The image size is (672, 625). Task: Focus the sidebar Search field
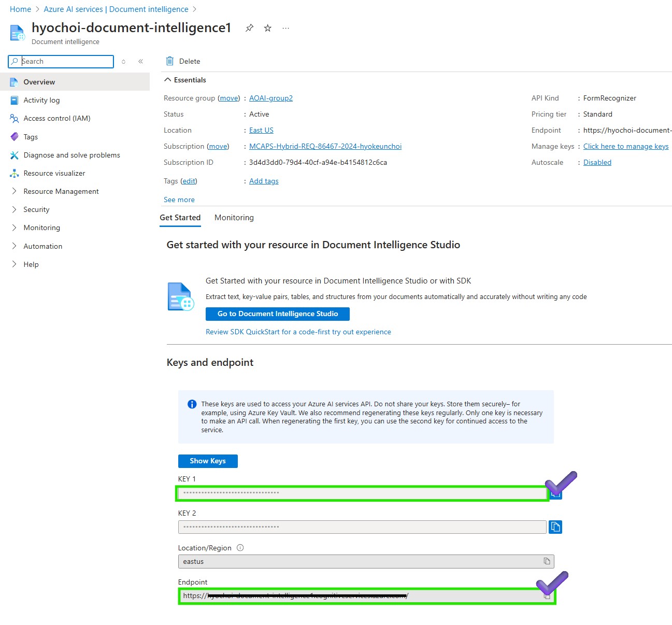[61, 61]
